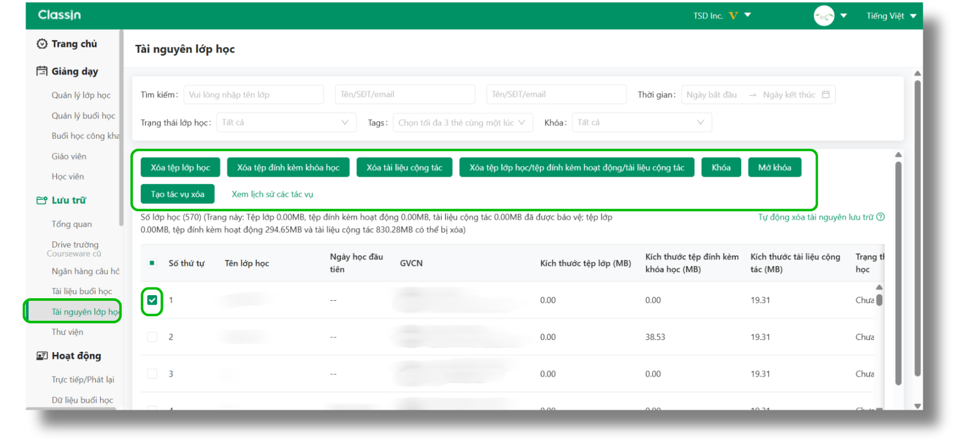Click the class name search field
This screenshot has height=445, width=980.
tap(253, 95)
